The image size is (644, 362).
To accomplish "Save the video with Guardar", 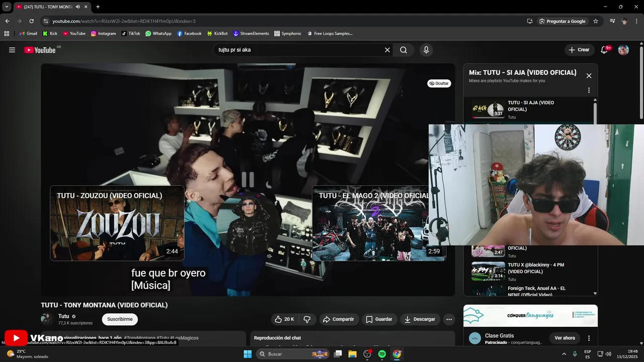I will pos(379,319).
